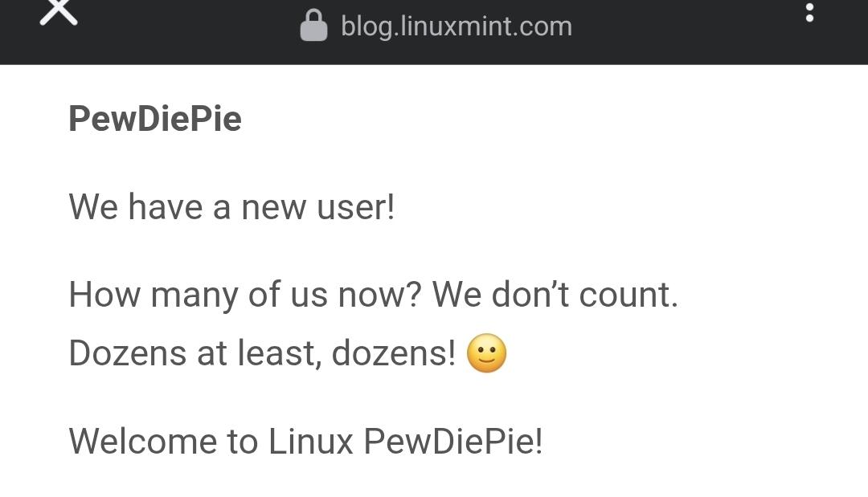868x497 pixels.
Task: Tap the word 'Linux' in welcome line
Action: (310, 441)
